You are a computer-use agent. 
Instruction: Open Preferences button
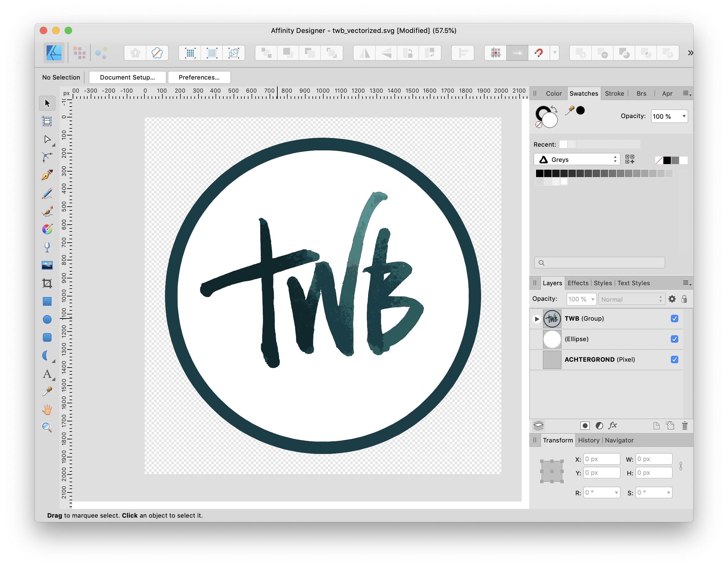(199, 77)
